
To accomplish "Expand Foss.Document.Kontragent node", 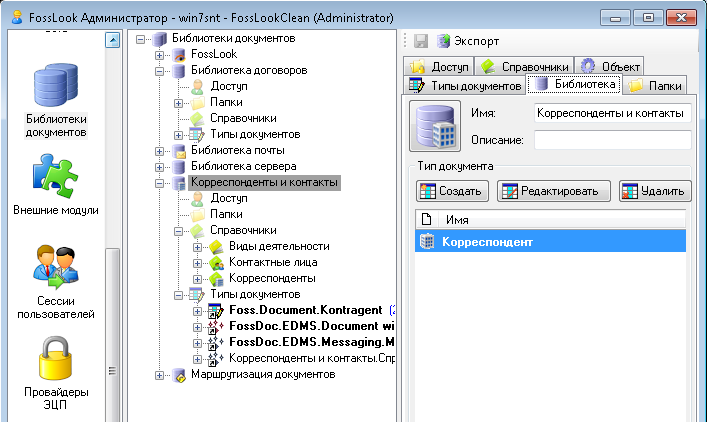I will tap(197, 311).
